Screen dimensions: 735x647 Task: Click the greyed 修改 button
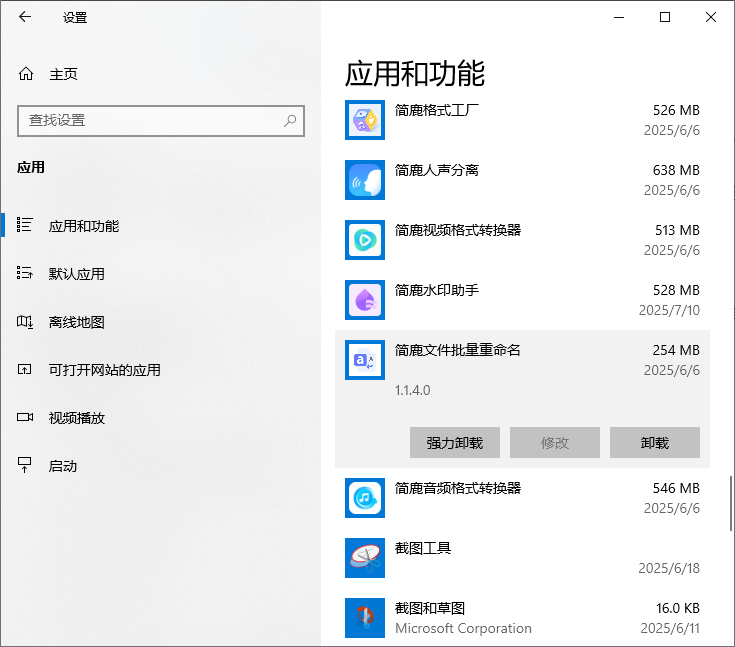555,442
